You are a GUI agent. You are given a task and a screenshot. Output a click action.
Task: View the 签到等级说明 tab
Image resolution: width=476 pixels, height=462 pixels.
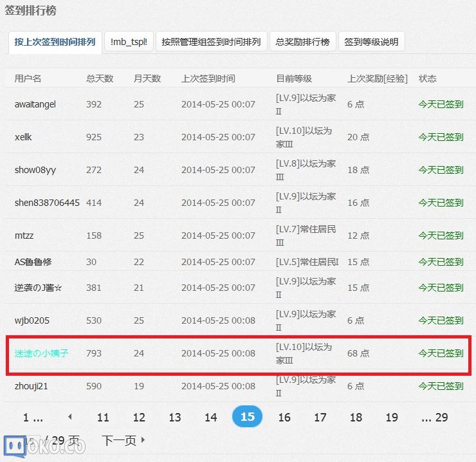coord(371,42)
